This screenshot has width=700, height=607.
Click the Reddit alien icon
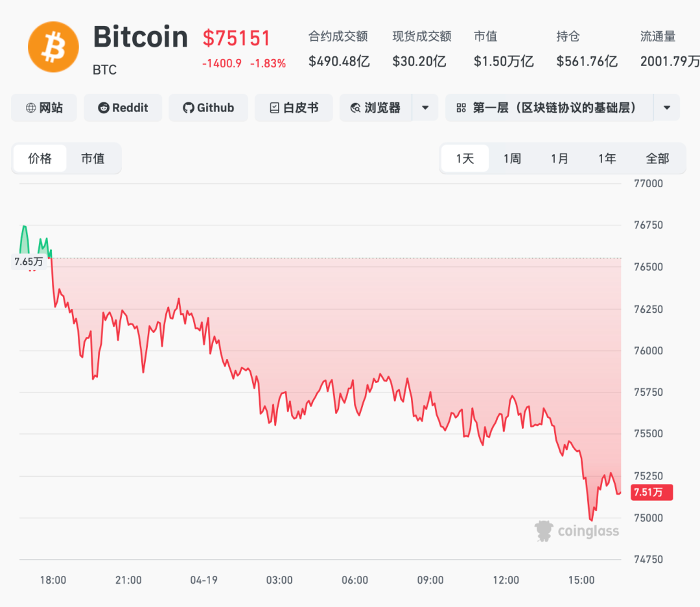click(104, 108)
